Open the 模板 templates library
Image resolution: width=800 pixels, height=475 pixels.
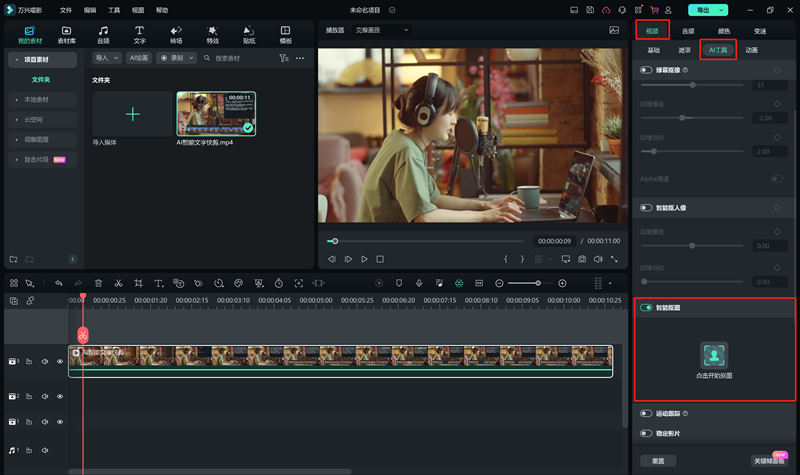tap(286, 35)
